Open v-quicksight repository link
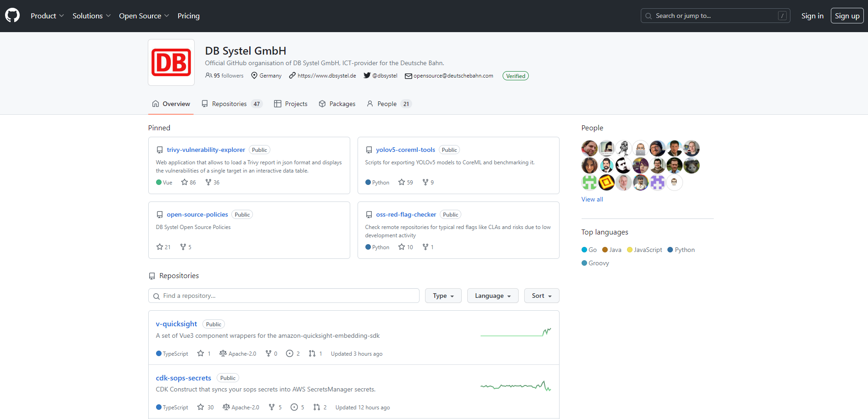 (x=176, y=324)
